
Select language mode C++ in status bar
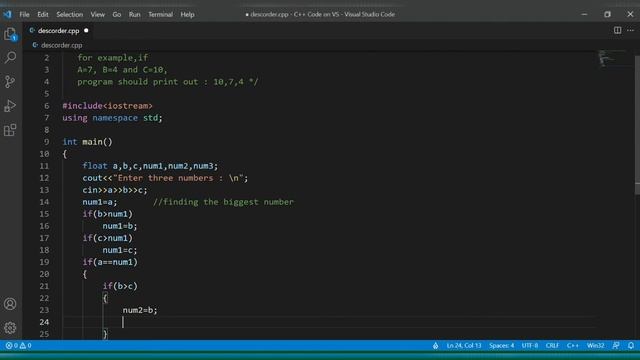coord(573,345)
